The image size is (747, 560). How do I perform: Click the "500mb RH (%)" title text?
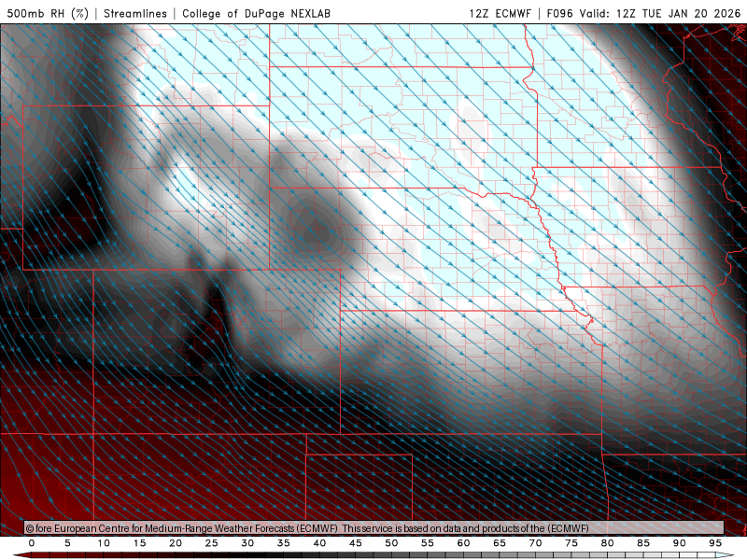pos(48,13)
